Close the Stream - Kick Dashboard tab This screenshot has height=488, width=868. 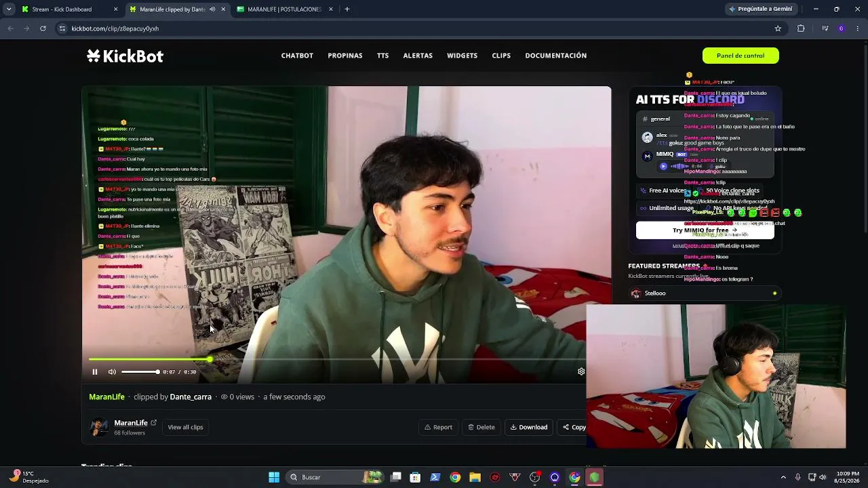[x=115, y=9]
